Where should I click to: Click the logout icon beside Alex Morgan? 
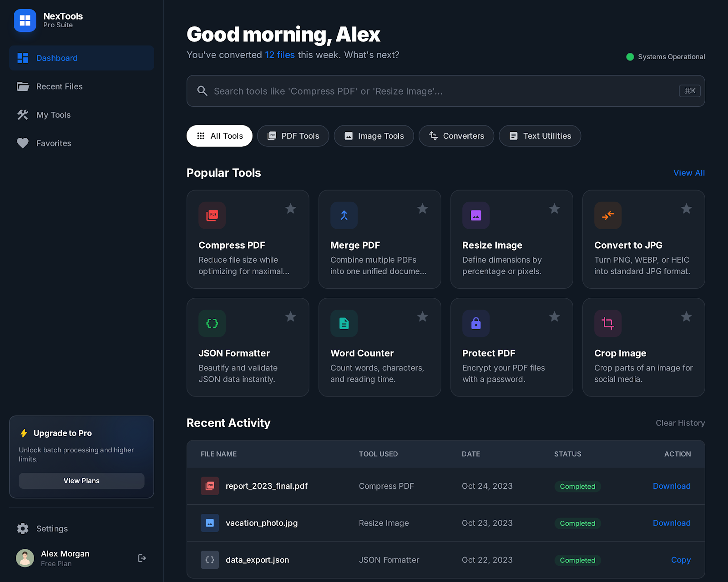click(142, 558)
